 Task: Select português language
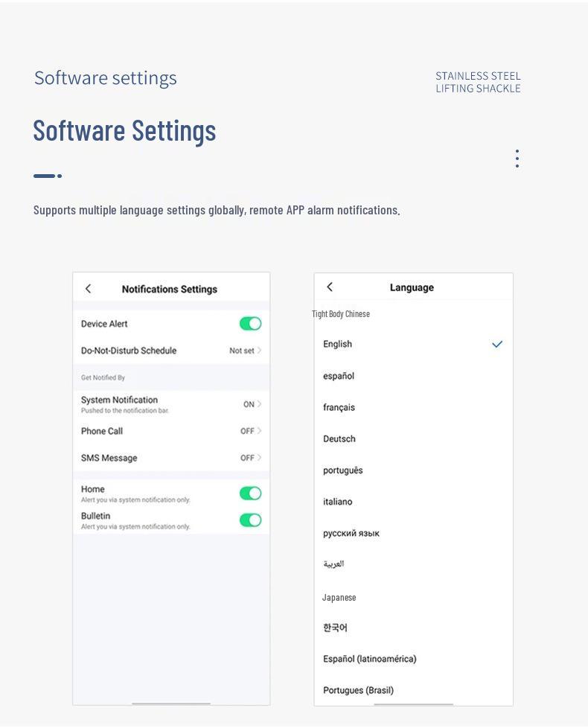[413, 470]
